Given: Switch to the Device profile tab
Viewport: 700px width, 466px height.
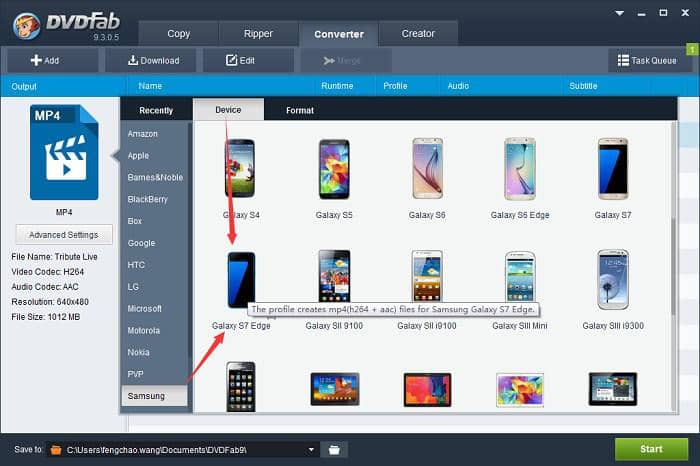Looking at the screenshot, I should [x=228, y=109].
